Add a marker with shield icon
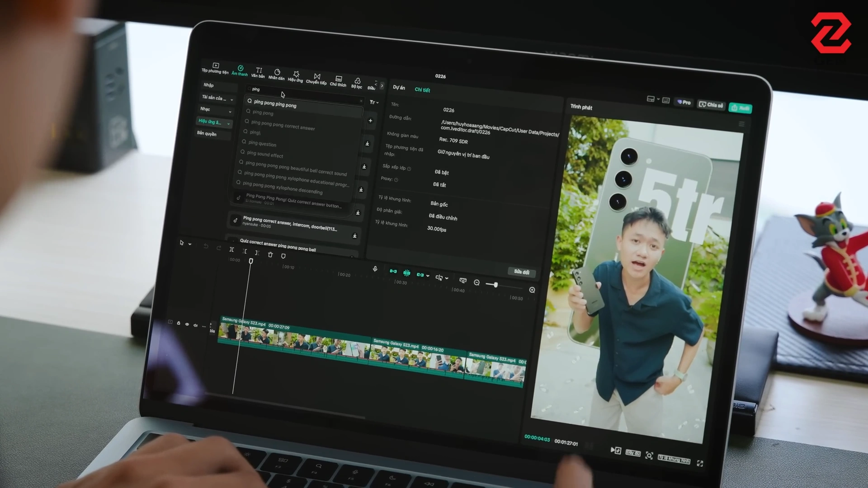This screenshot has width=868, height=488. coord(283,256)
